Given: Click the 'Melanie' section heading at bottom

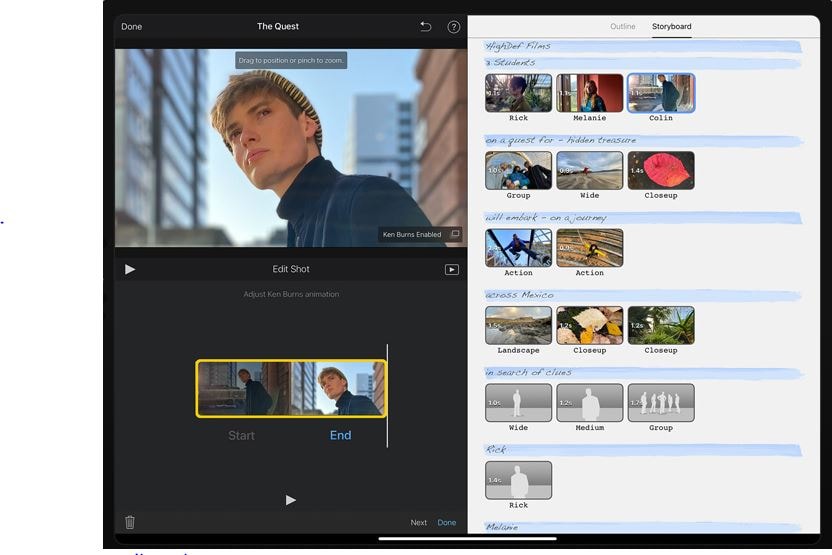Looking at the screenshot, I should coord(502,527).
